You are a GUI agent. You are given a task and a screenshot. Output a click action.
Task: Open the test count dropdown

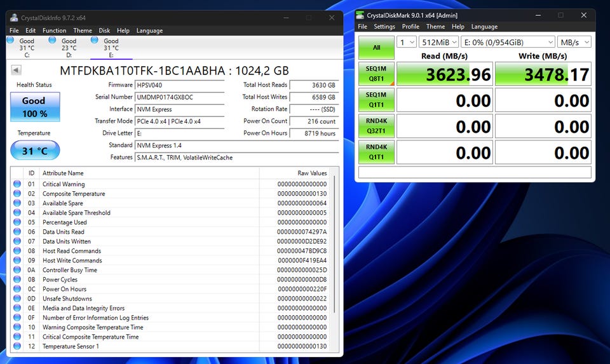coord(407,42)
